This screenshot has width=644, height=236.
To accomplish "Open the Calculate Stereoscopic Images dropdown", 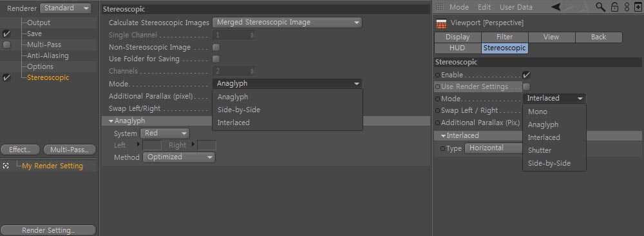I will [x=287, y=23].
